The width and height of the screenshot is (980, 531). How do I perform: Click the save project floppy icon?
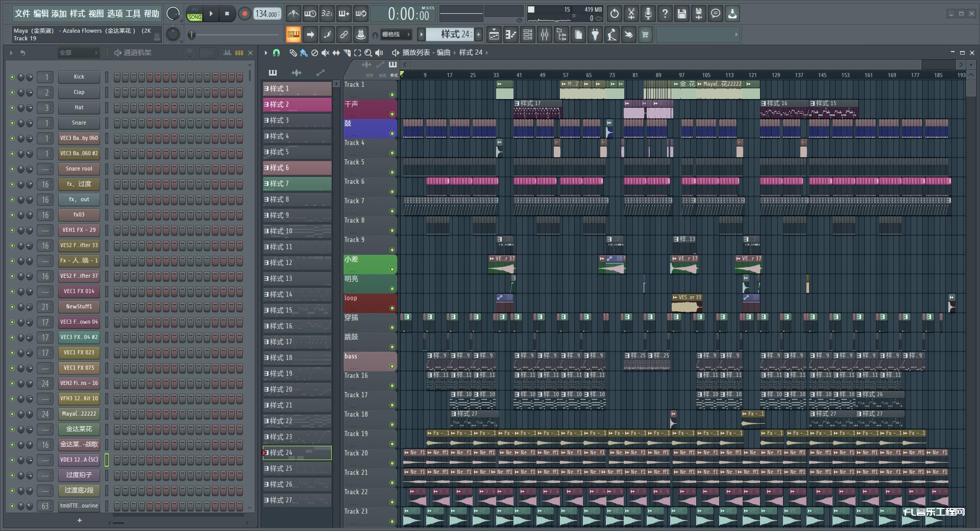[682, 14]
